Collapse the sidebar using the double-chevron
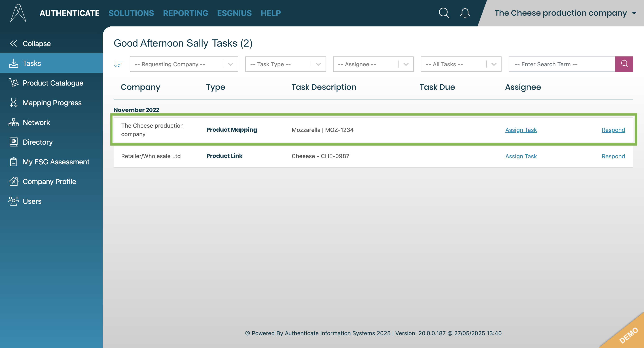The height and width of the screenshot is (348, 644). (x=13, y=44)
